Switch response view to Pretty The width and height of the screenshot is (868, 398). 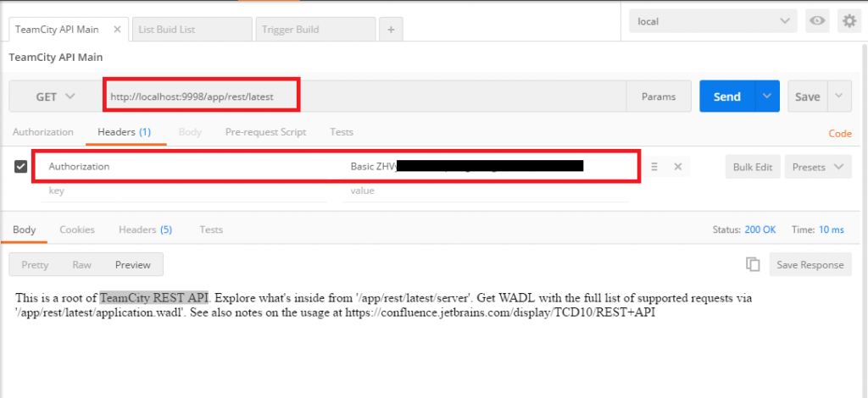(35, 265)
